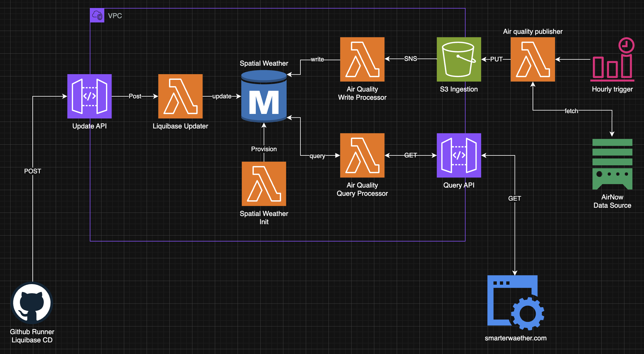Select the Air quality publisher Lambda icon
644x354 pixels.
(533, 59)
